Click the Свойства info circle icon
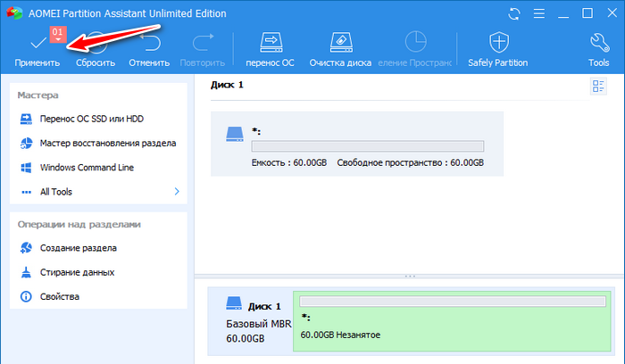 tap(26, 297)
